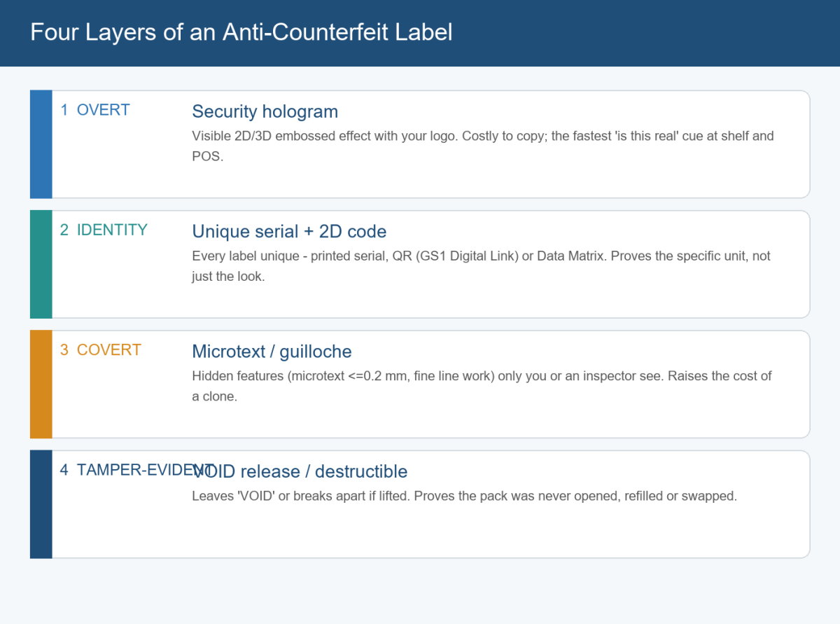Select the "VOID release / destructible" heading
The image size is (840, 624).
click(300, 471)
